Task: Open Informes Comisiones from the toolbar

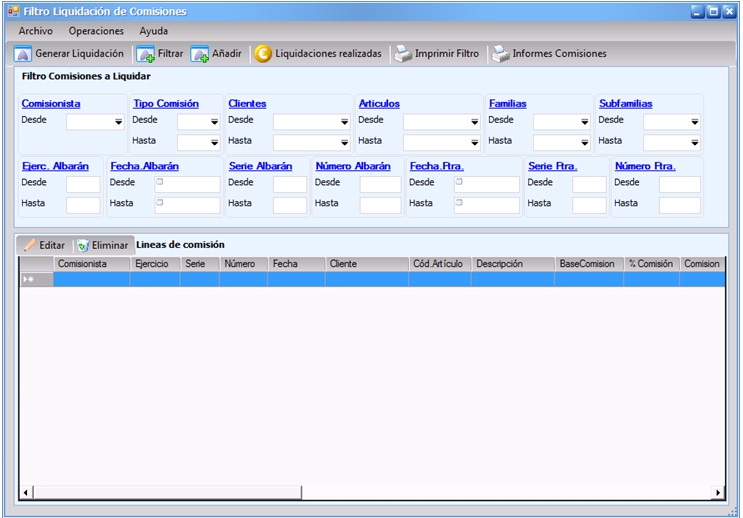Action: (x=499, y=54)
